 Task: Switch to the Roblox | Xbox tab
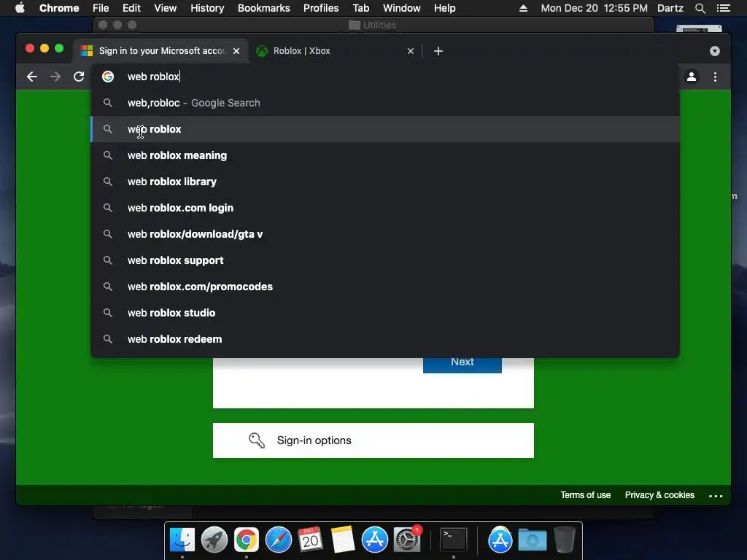[336, 51]
